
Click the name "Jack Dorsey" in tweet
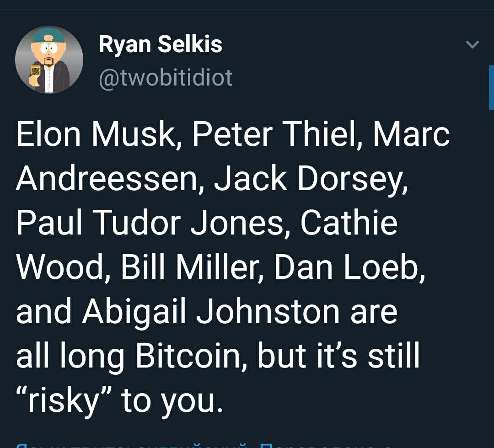click(311, 179)
